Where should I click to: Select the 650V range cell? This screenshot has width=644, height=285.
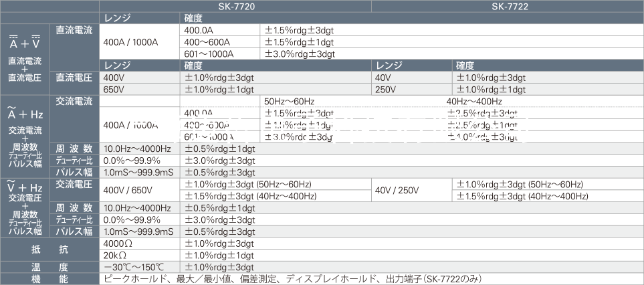(x=114, y=89)
